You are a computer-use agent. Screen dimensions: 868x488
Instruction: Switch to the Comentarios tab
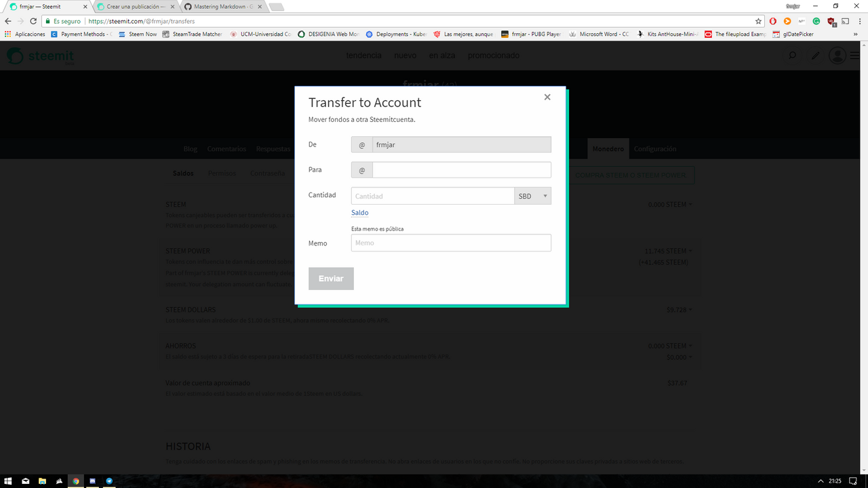(227, 149)
